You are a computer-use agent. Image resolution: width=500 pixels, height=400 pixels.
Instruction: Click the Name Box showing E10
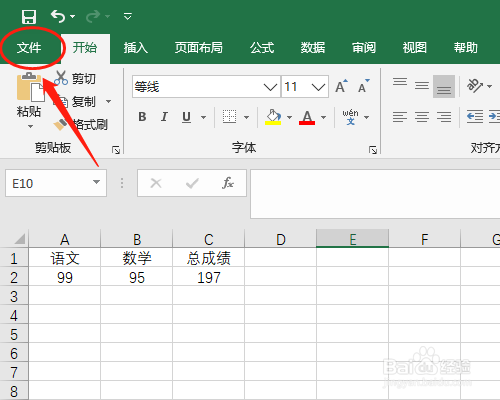48,183
